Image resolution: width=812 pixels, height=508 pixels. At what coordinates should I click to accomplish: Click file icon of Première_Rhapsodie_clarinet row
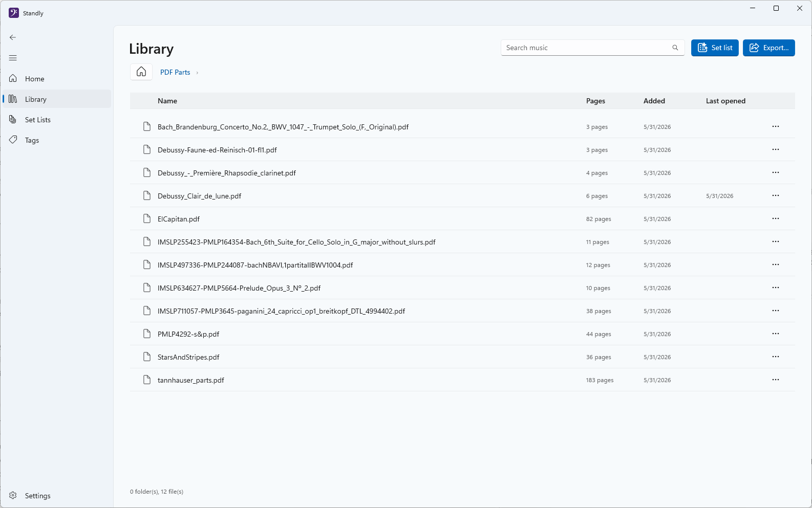(147, 172)
